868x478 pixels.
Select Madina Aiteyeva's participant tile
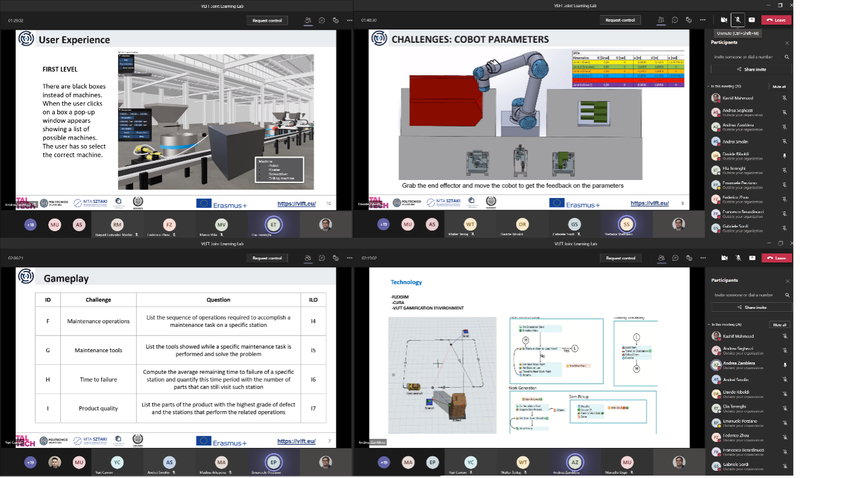[222, 465]
